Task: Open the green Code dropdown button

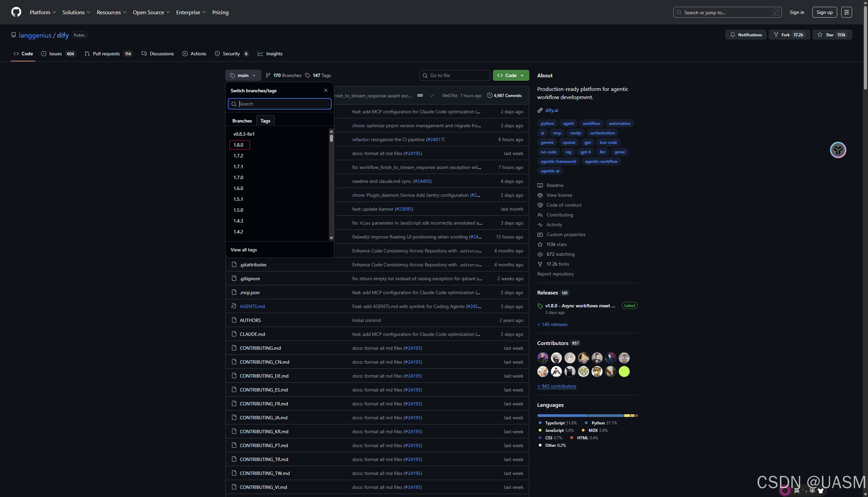Action: coord(511,75)
